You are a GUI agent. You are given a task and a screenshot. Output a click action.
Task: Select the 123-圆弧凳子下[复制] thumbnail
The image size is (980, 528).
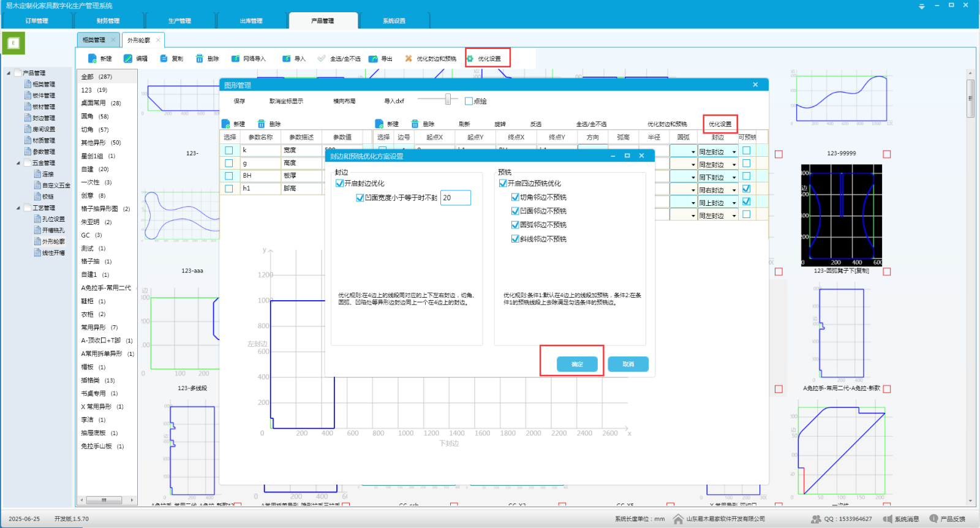pos(842,214)
